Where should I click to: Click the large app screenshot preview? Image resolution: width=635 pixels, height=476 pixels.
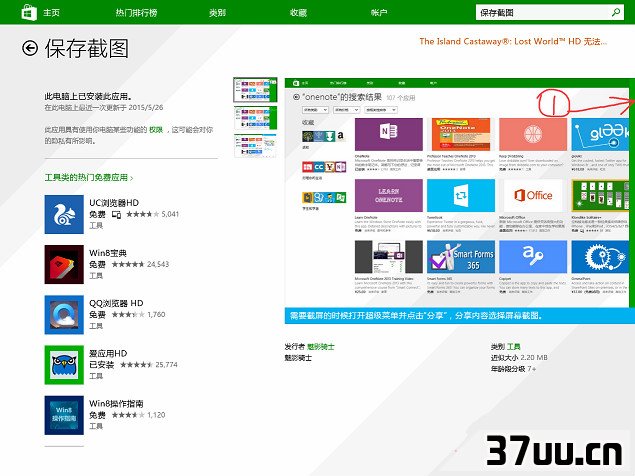coord(460,193)
